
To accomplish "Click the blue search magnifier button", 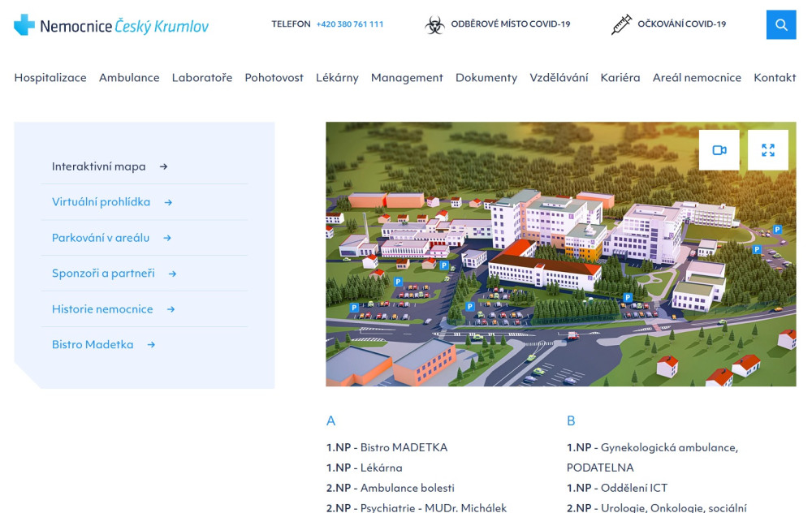I will coord(781,24).
